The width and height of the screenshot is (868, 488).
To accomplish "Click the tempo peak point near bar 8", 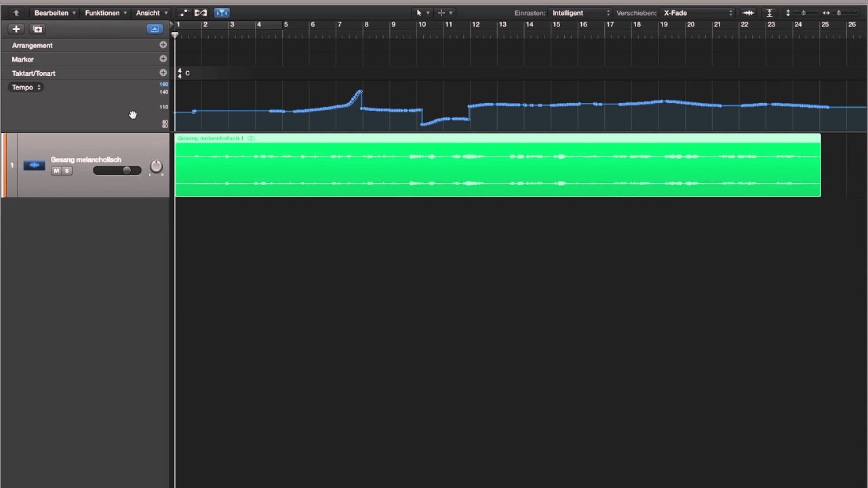I will (361, 91).
